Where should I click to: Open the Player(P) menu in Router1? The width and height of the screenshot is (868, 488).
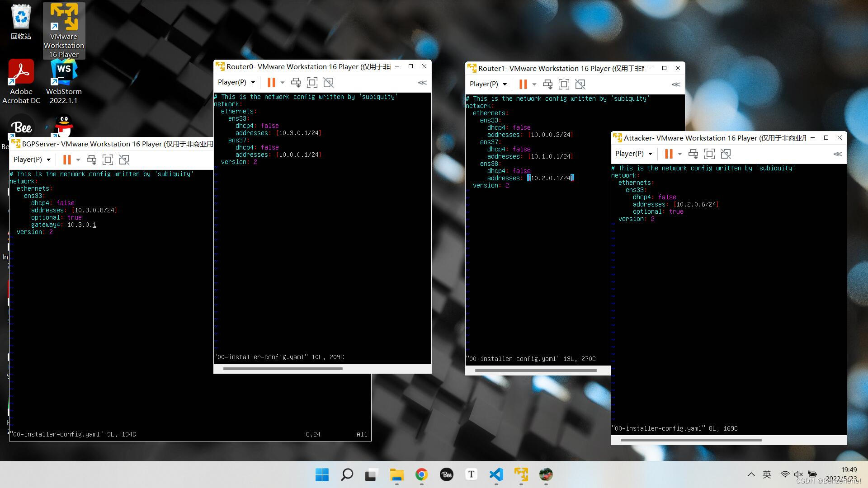(x=488, y=84)
